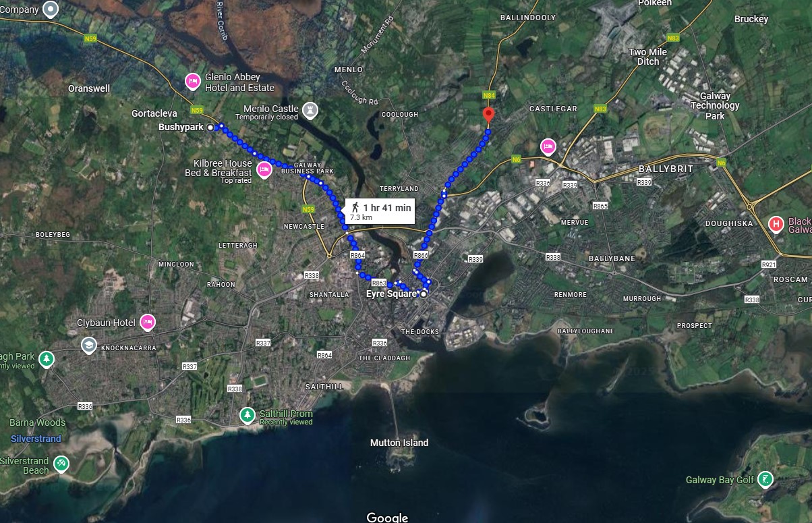Click the Clybaun Hotel lodging icon
This screenshot has width=812, height=523.
click(147, 323)
